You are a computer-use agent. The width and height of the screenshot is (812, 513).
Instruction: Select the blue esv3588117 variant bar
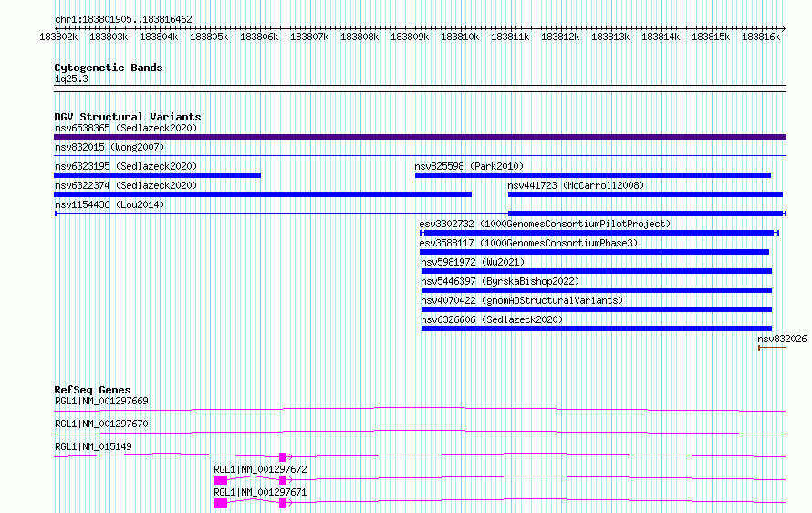tap(595, 252)
